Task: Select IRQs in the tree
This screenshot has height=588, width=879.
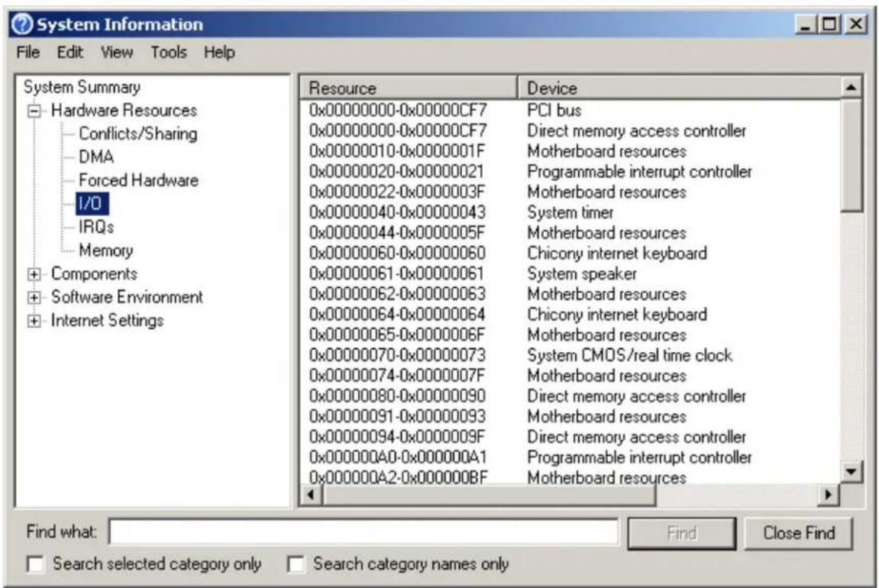Action: (x=96, y=227)
